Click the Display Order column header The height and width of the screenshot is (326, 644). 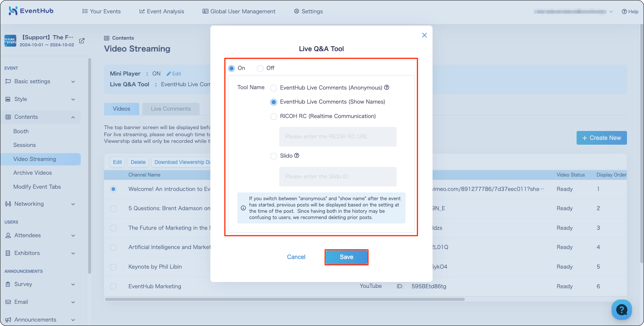611,175
